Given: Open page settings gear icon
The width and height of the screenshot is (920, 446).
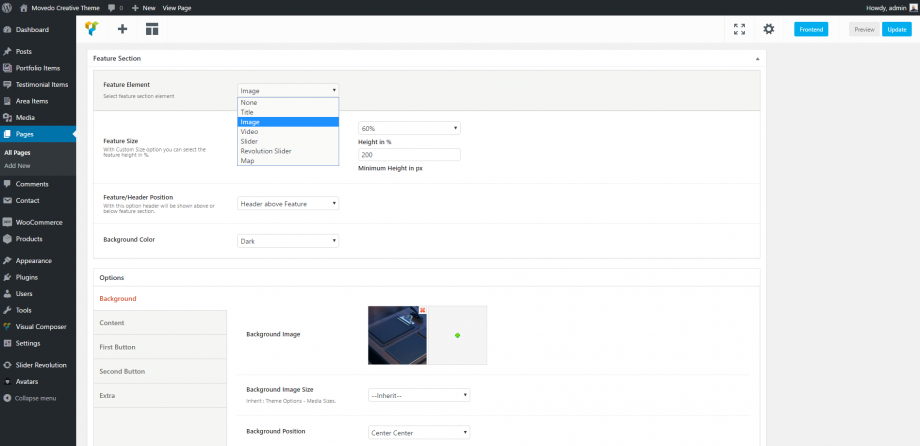Looking at the screenshot, I should (x=769, y=30).
